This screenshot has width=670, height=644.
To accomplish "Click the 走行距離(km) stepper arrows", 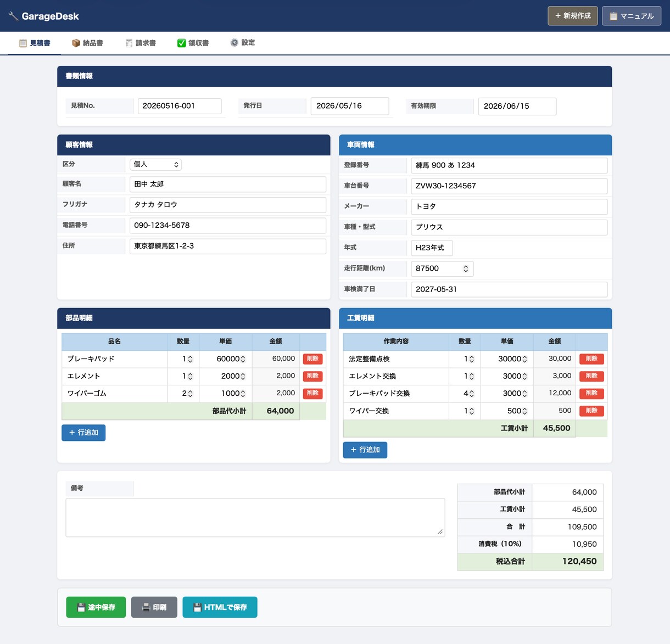I will (x=466, y=268).
